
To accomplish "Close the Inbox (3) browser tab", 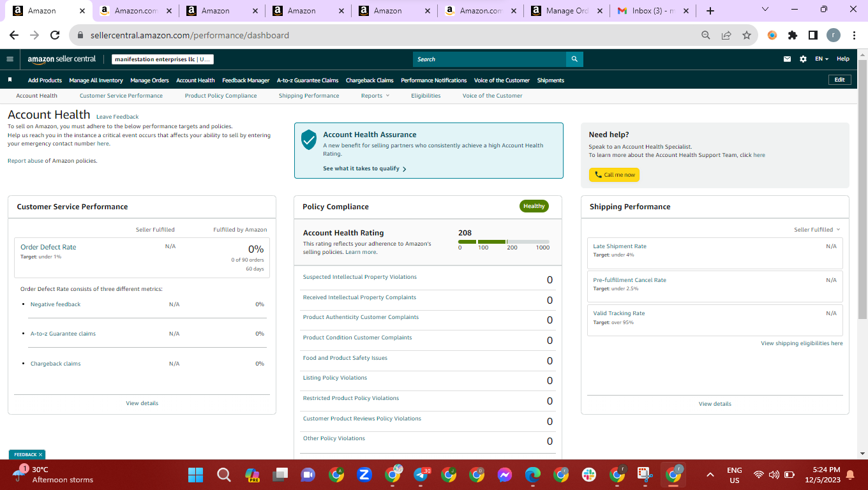I will 685,11.
